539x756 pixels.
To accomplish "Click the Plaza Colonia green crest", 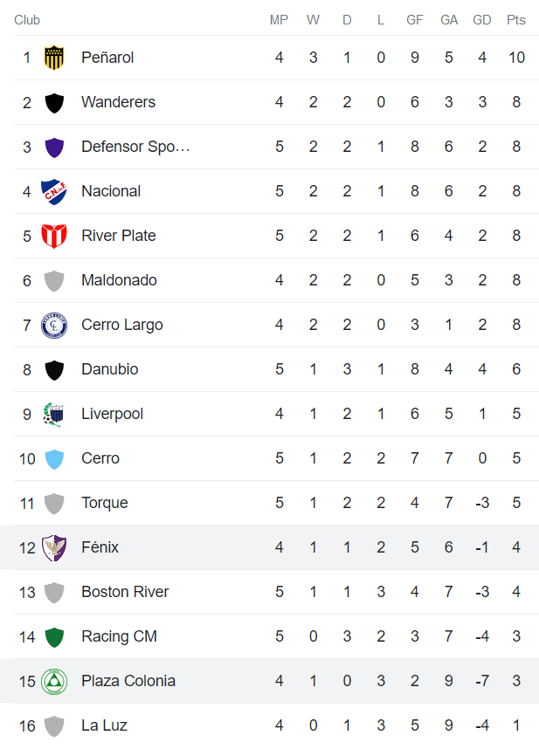I will 54,681.
